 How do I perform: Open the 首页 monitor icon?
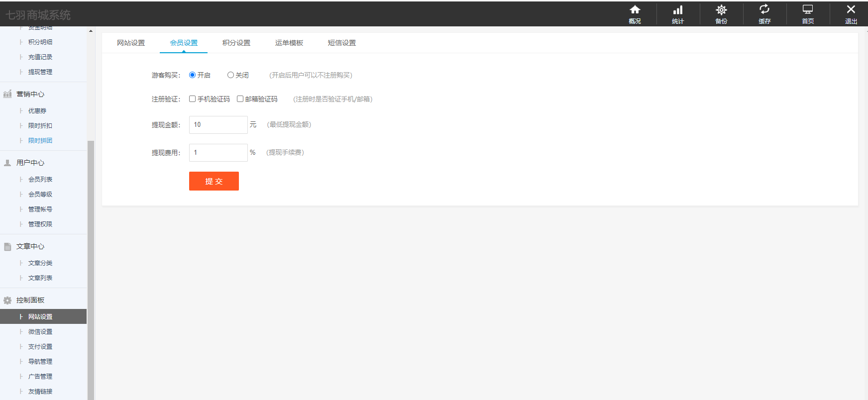point(808,10)
